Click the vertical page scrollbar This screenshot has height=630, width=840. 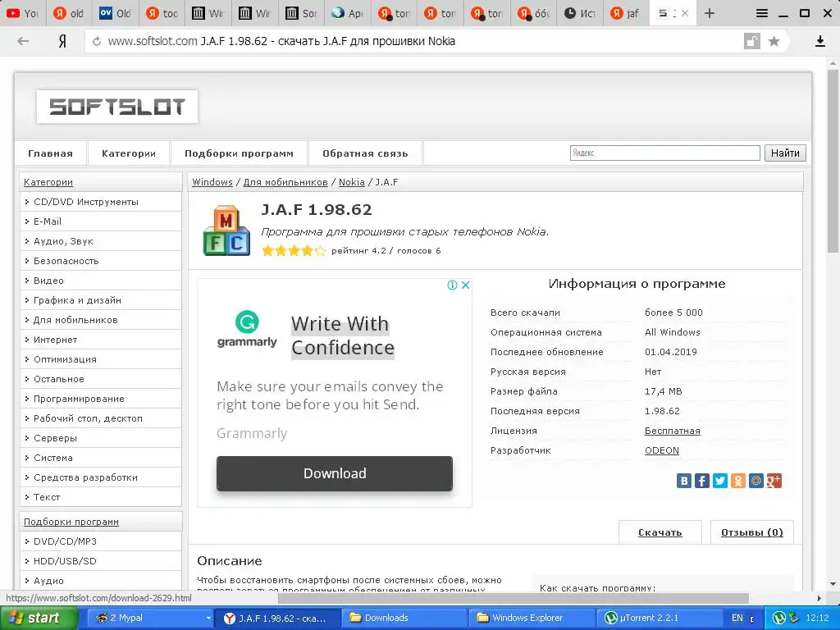point(833,160)
